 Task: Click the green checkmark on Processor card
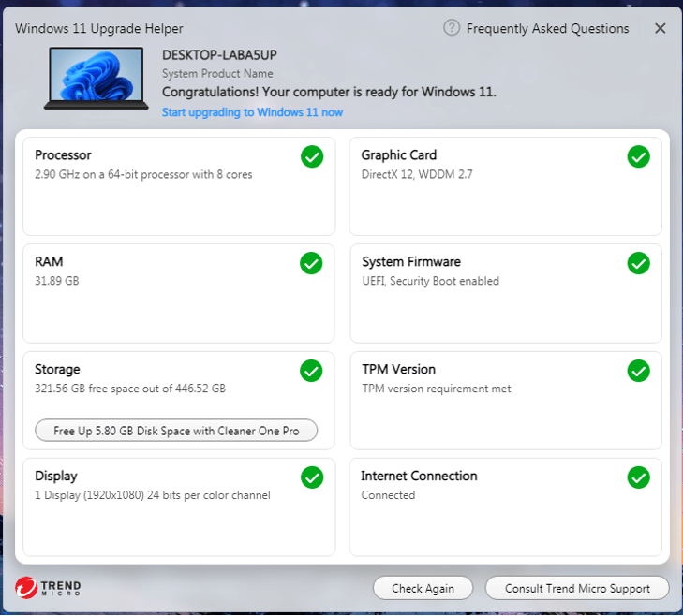pyautogui.click(x=312, y=157)
